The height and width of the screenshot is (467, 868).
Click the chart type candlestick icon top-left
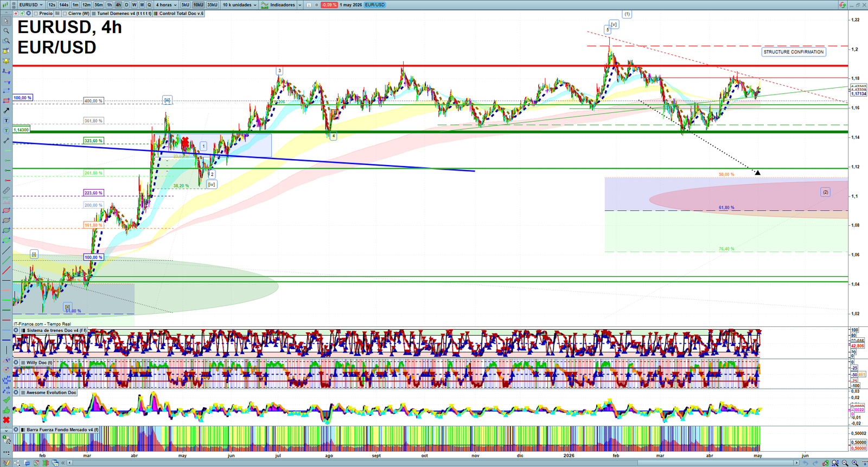click(x=5, y=5)
